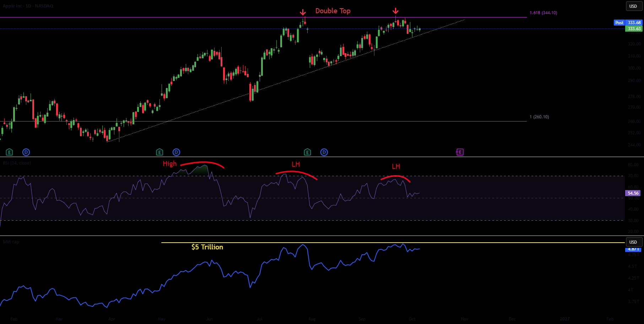The width and height of the screenshot is (644, 324).
Task: Open the dividend marker in May
Action: coord(176,152)
